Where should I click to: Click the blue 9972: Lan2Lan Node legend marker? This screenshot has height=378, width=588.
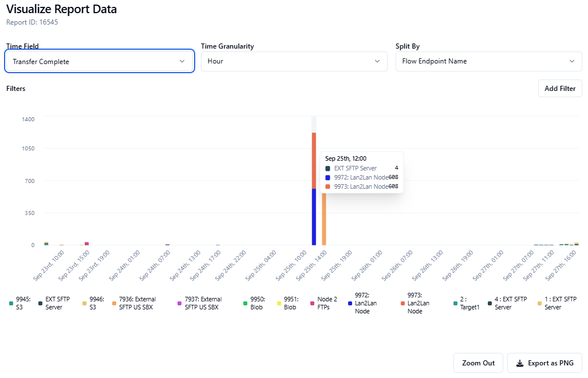(x=350, y=303)
